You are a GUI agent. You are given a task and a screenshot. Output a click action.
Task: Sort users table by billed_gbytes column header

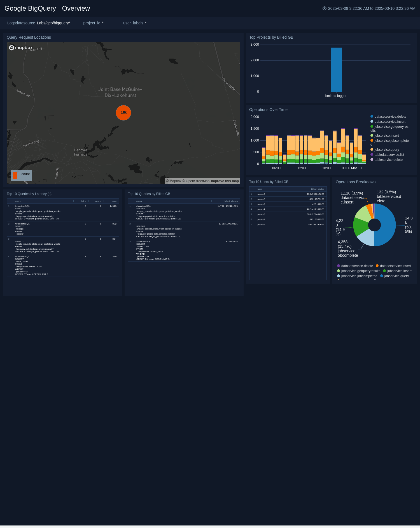point(318,189)
